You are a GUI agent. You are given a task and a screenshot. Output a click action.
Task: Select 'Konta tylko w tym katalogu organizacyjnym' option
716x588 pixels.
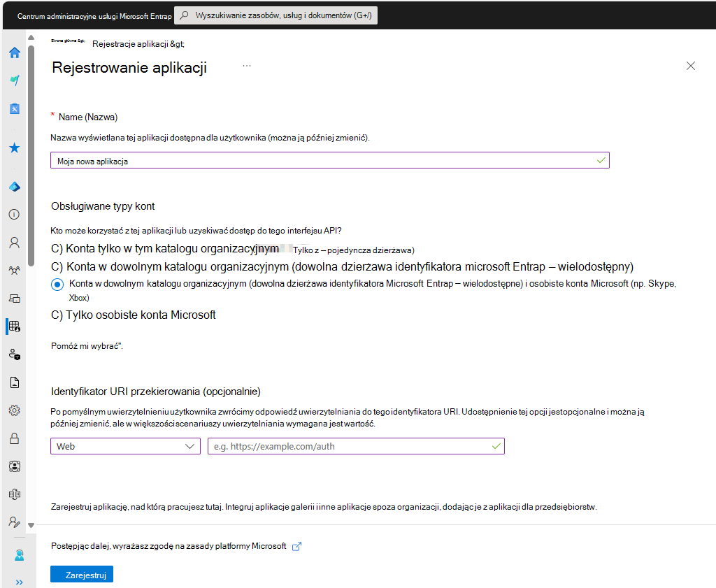[232, 249]
